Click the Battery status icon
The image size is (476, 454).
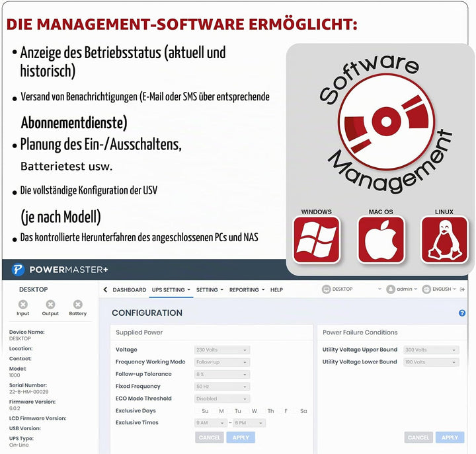click(x=78, y=305)
